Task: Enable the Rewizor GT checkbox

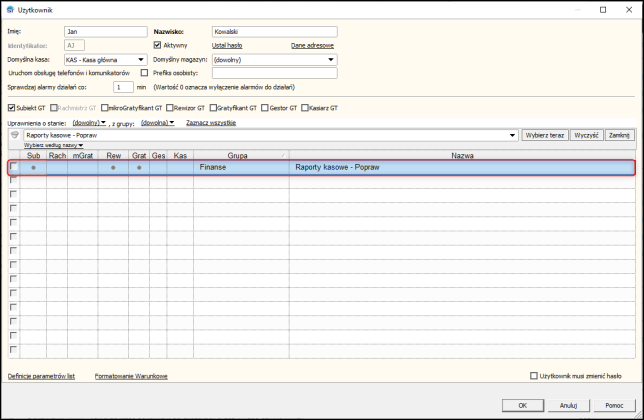Action: pyautogui.click(x=170, y=108)
